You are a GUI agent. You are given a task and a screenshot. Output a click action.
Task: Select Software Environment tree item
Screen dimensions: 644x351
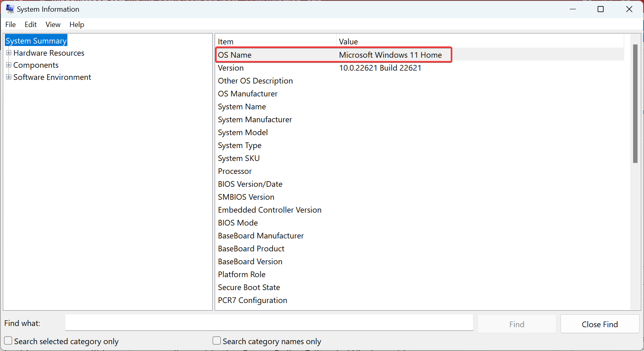[x=52, y=77]
